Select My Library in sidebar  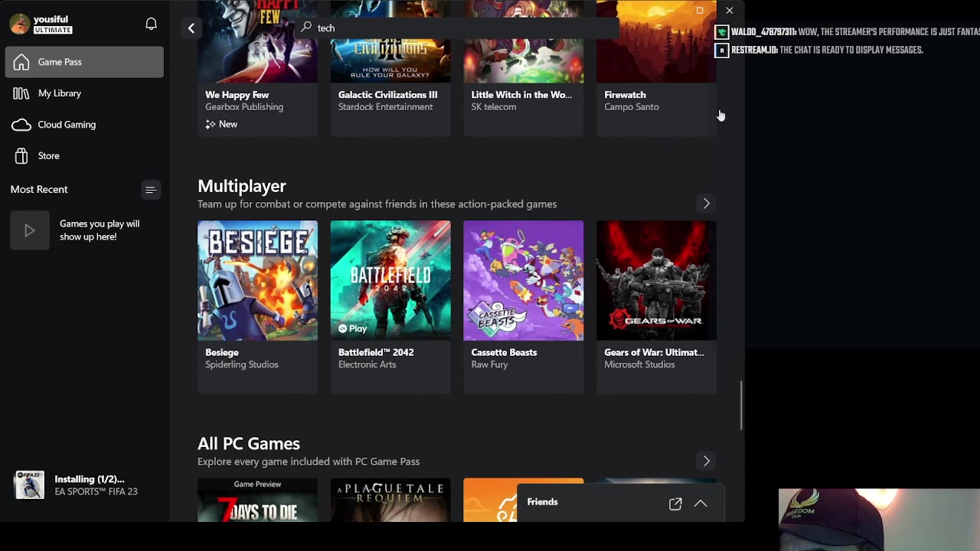[x=84, y=93]
